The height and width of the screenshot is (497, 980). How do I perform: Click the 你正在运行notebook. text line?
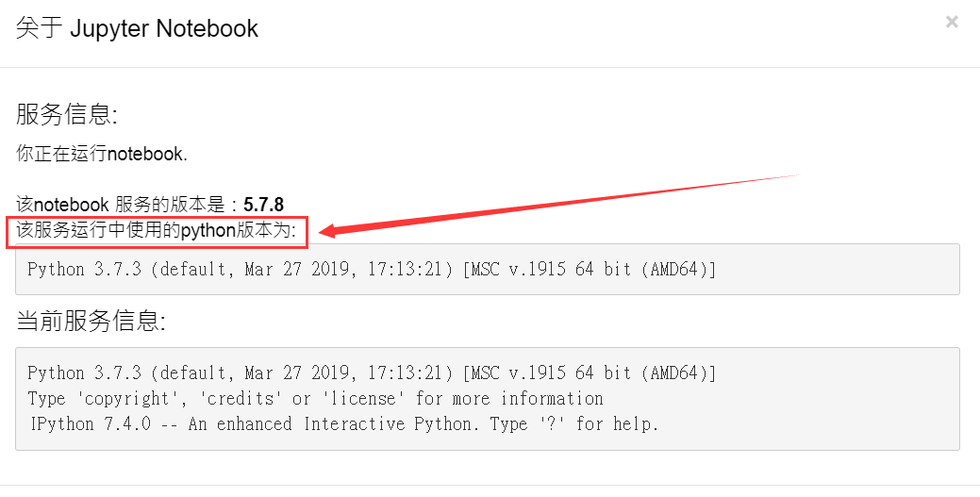101,154
